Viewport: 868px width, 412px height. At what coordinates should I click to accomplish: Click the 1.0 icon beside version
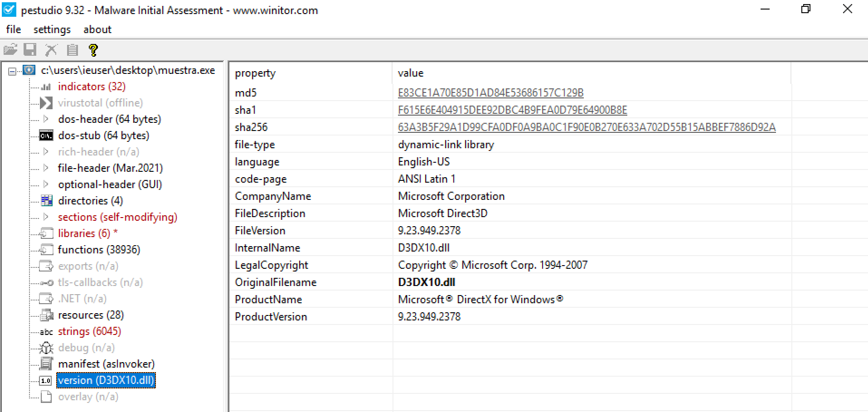click(x=46, y=381)
